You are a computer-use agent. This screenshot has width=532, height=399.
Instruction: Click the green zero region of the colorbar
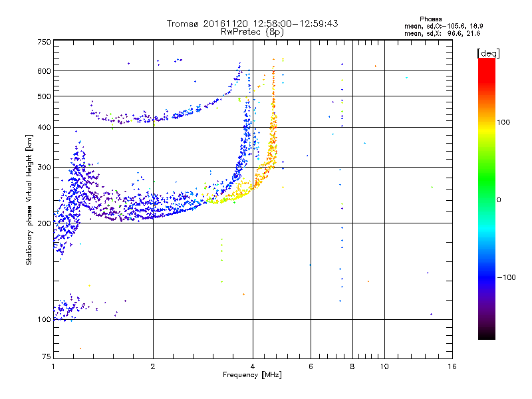point(487,199)
